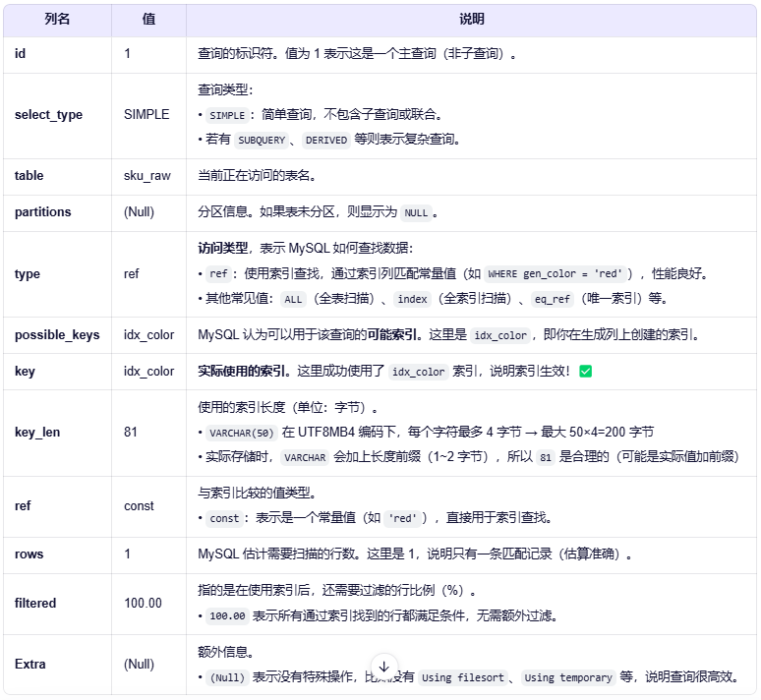Click the VARCHAR(50) code tag

click(242, 433)
